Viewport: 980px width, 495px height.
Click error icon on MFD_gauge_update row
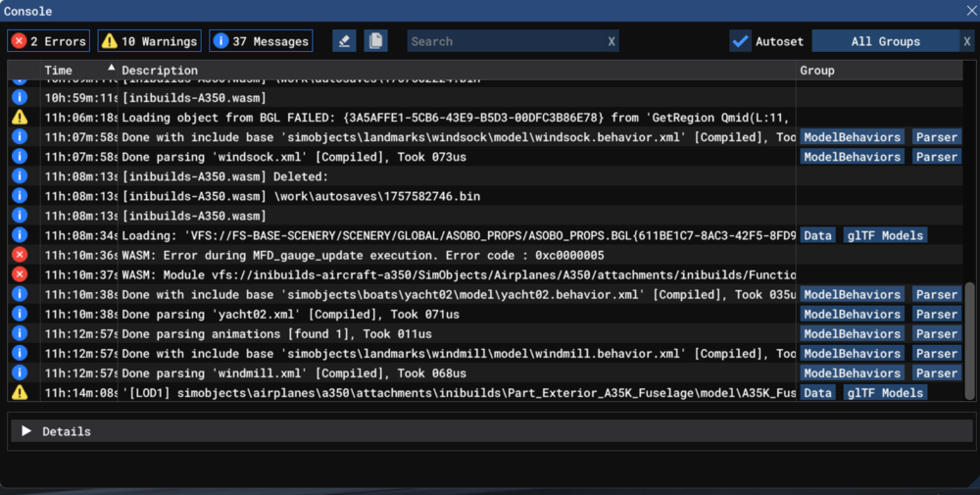click(x=20, y=255)
